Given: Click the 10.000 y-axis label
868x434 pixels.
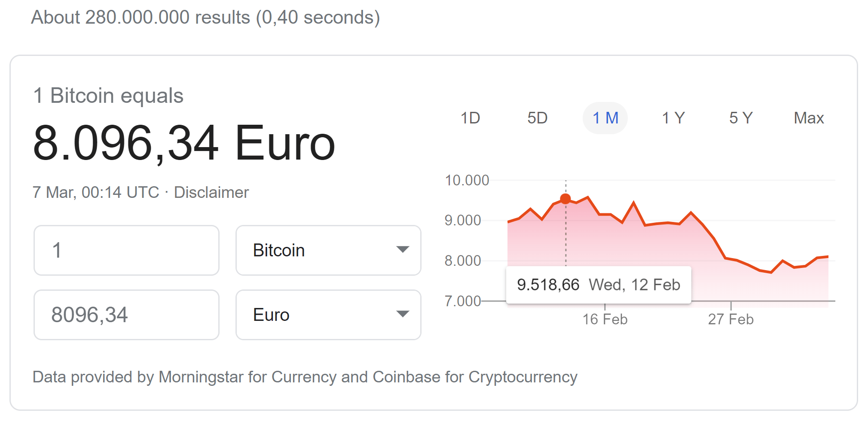Looking at the screenshot, I should pyautogui.click(x=467, y=180).
